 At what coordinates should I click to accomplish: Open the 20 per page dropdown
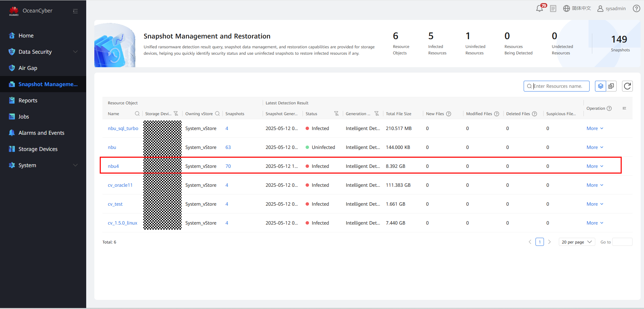coord(576,242)
